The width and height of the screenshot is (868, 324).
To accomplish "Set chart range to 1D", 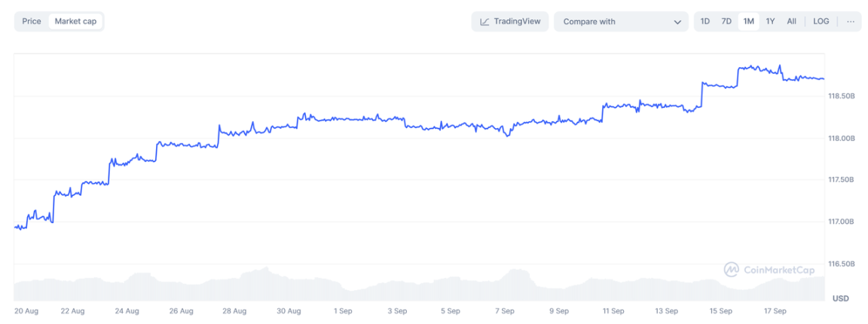I will [705, 22].
